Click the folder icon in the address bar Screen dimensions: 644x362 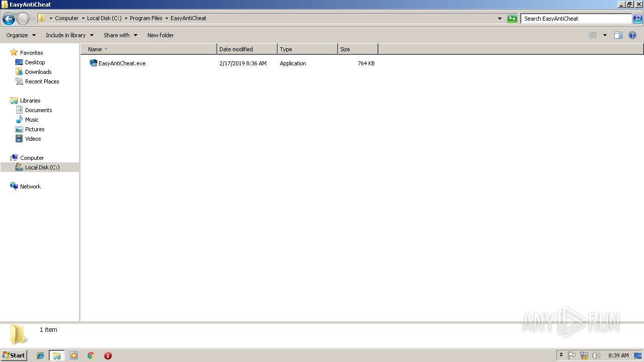pyautogui.click(x=42, y=18)
